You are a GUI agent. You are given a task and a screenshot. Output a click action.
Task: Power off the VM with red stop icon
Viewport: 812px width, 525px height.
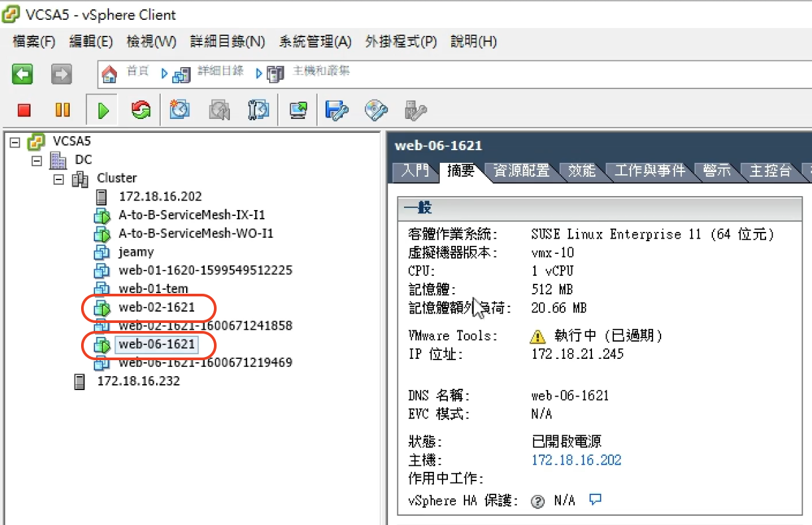pos(25,110)
